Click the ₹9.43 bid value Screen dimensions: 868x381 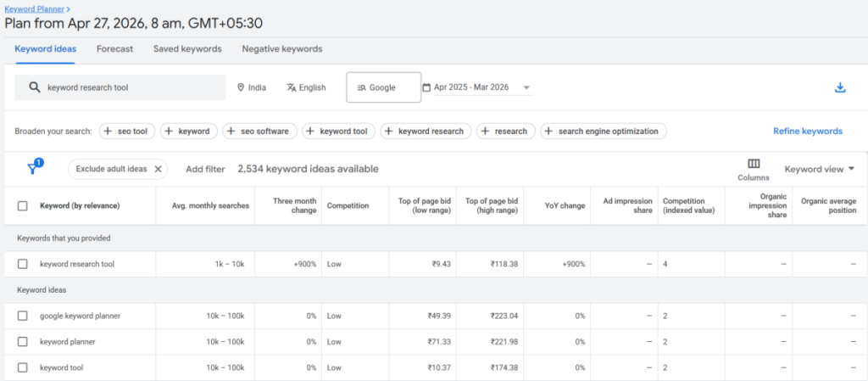tap(441, 264)
